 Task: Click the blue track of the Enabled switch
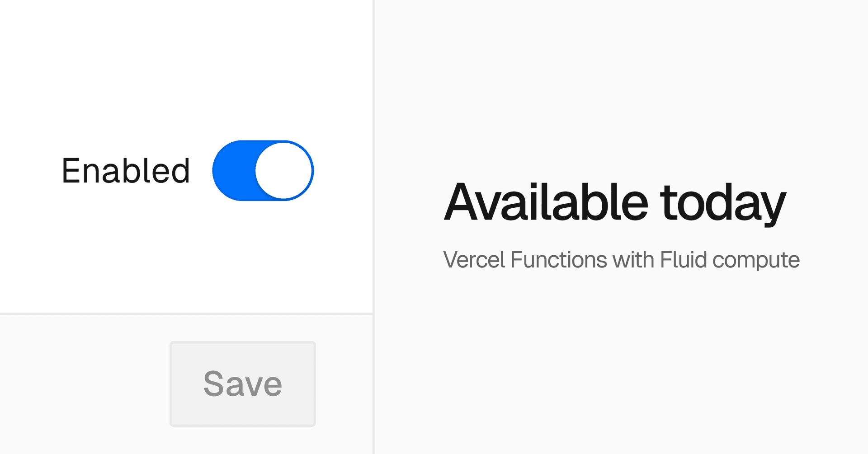(x=233, y=171)
